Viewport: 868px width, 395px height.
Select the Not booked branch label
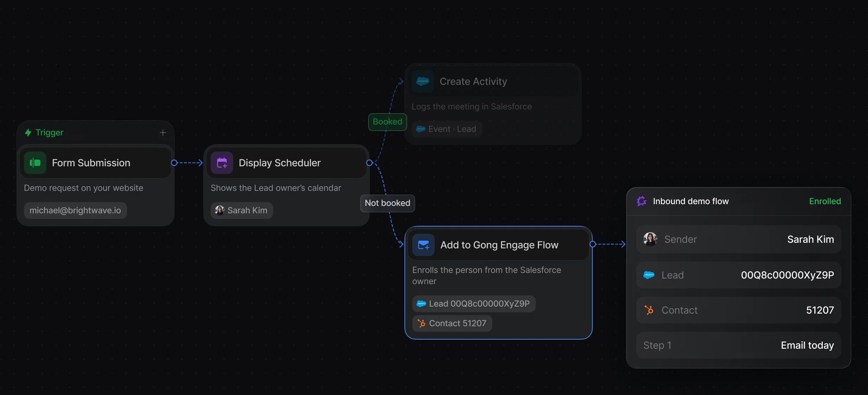[388, 203]
